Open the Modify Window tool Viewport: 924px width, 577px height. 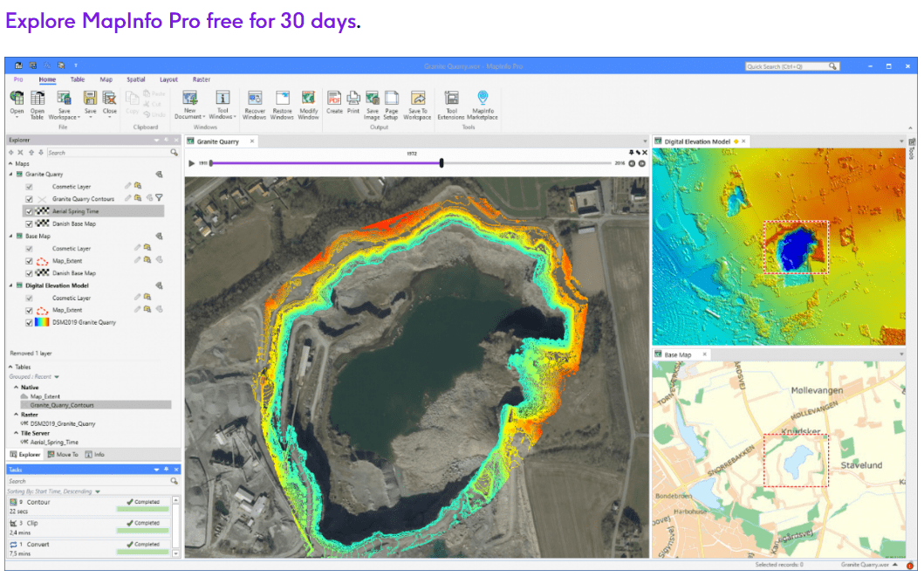coord(308,99)
